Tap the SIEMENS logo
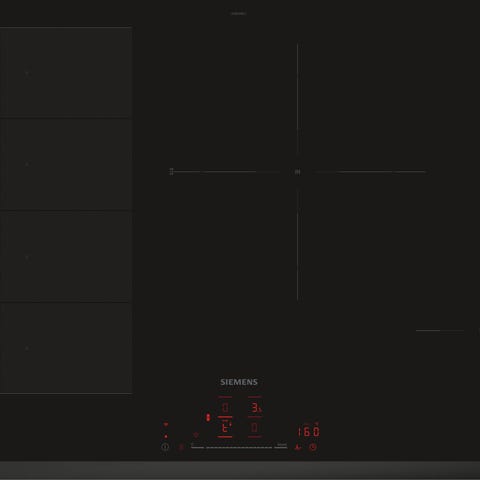The width and height of the screenshot is (480, 480). [x=239, y=382]
